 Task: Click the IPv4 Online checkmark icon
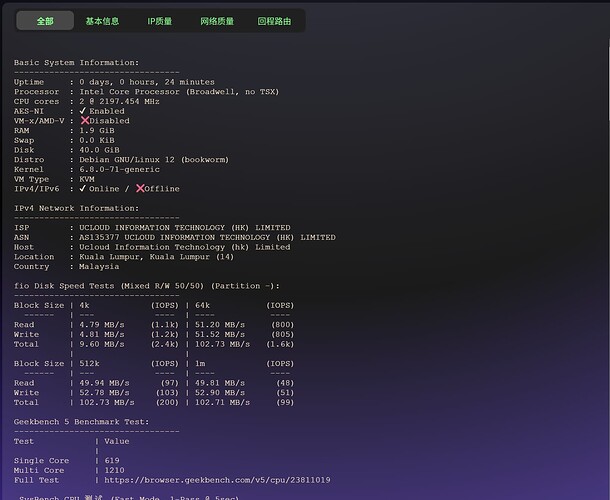coord(84,188)
